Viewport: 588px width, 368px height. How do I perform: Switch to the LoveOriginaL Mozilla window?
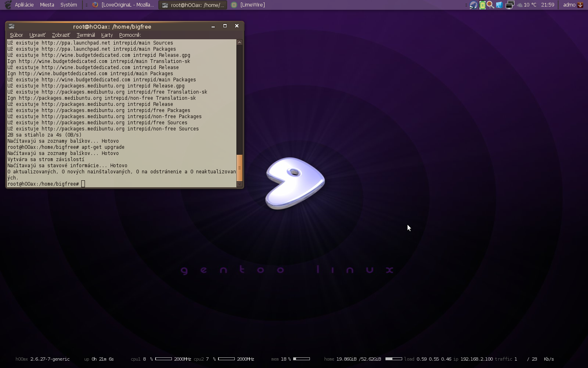tap(123, 5)
